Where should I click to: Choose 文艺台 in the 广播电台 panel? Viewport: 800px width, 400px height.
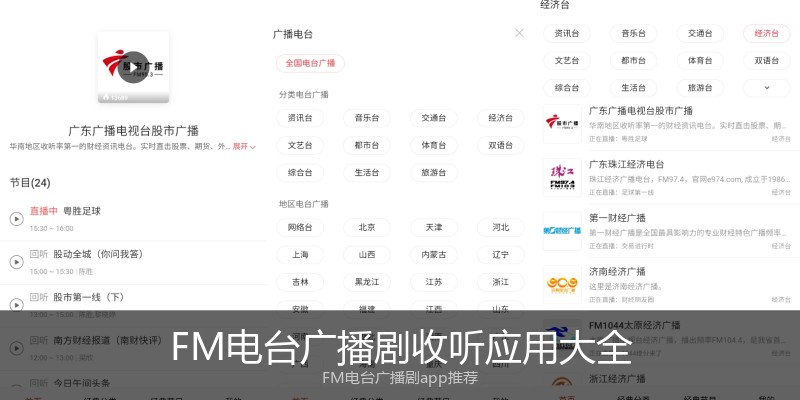[300, 145]
